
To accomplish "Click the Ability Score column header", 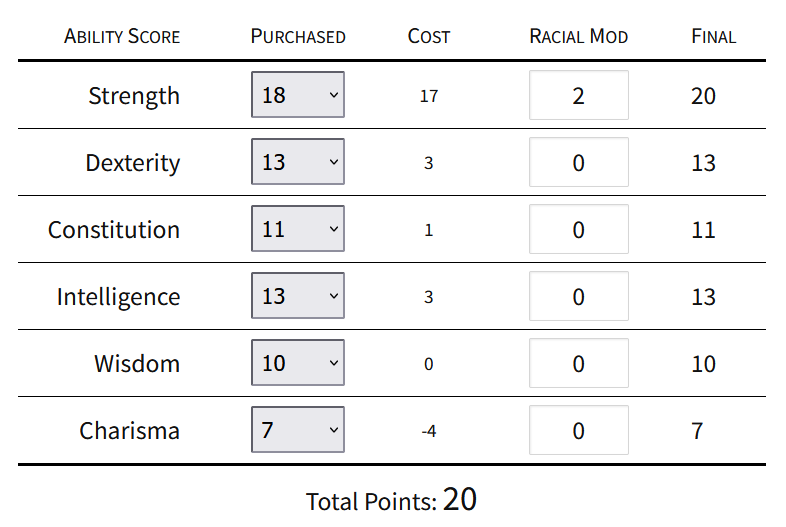I will (x=122, y=37).
